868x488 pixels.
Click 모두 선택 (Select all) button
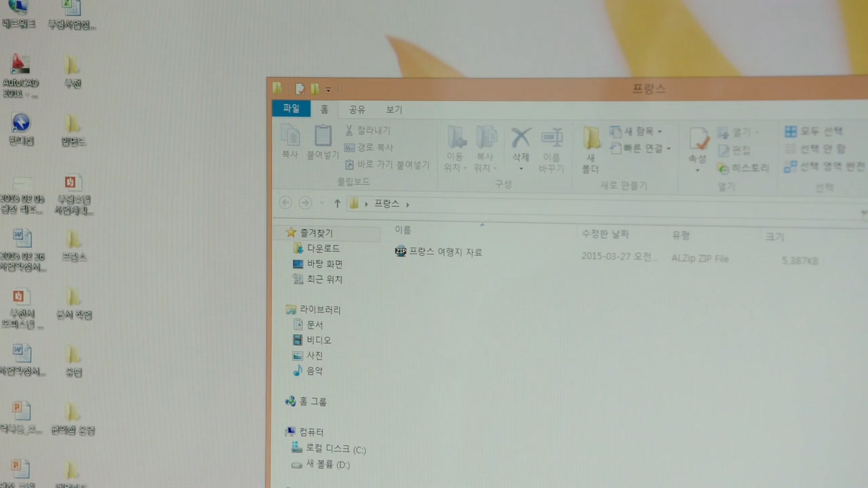pos(814,131)
